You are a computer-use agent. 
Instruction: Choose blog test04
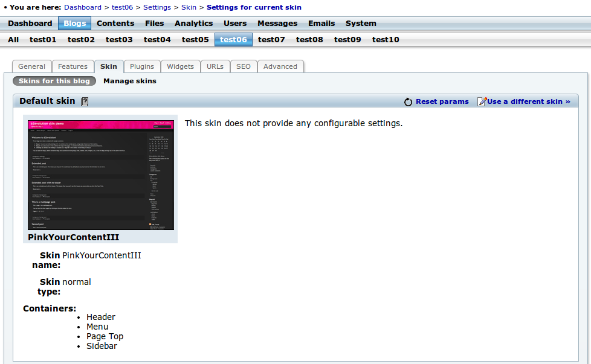click(x=157, y=39)
